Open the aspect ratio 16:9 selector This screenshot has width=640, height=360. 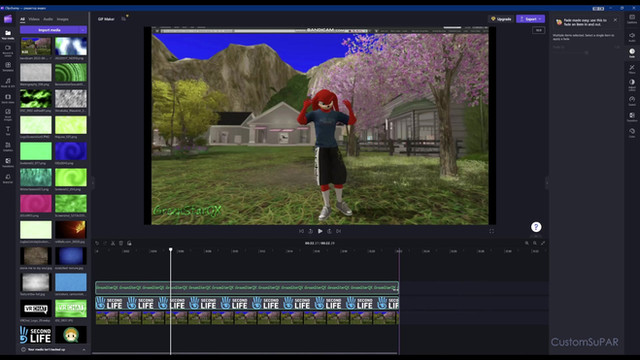(539, 30)
